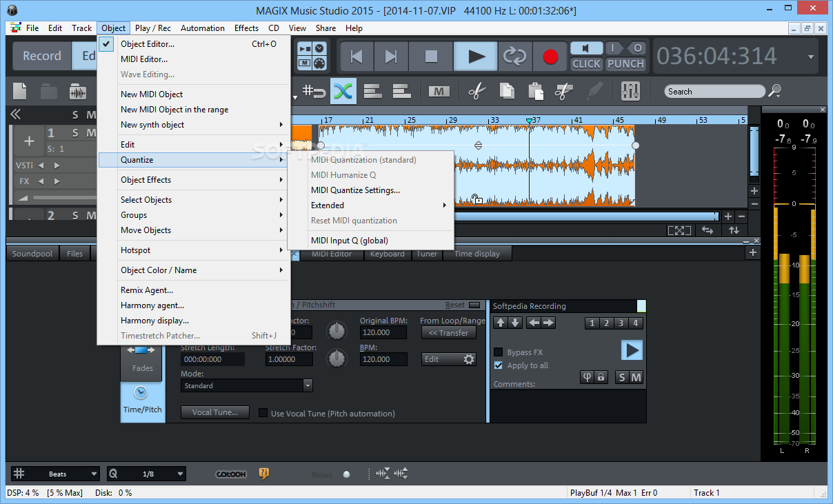Start playback with the large Play button
Screen dimensions: 833x504
[x=476, y=57]
